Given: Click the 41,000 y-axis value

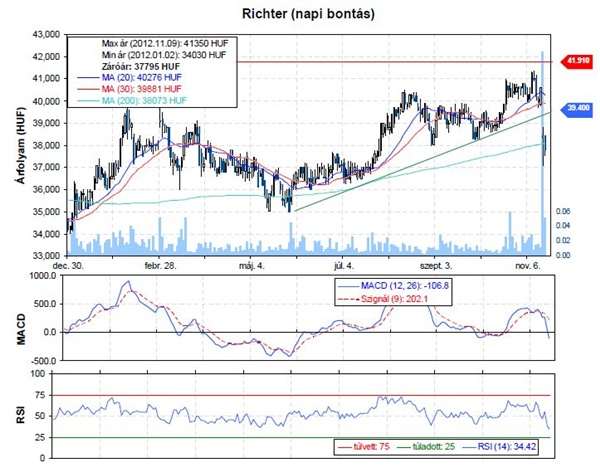Looking at the screenshot, I should tap(46, 79).
